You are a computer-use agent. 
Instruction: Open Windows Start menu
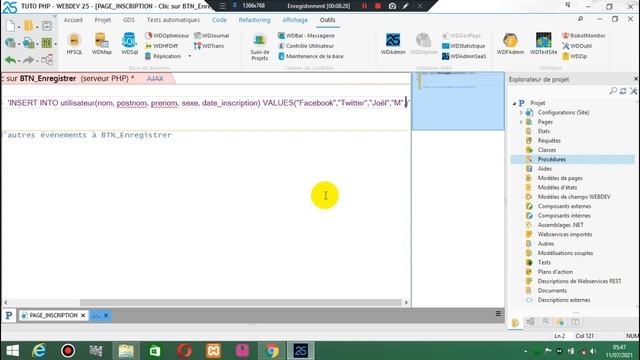click(12, 351)
